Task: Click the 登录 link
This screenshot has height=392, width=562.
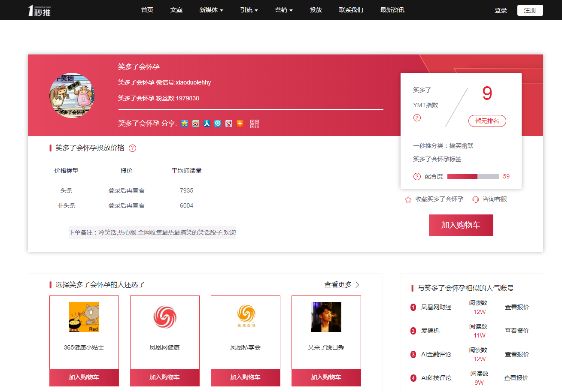Action: (x=501, y=10)
